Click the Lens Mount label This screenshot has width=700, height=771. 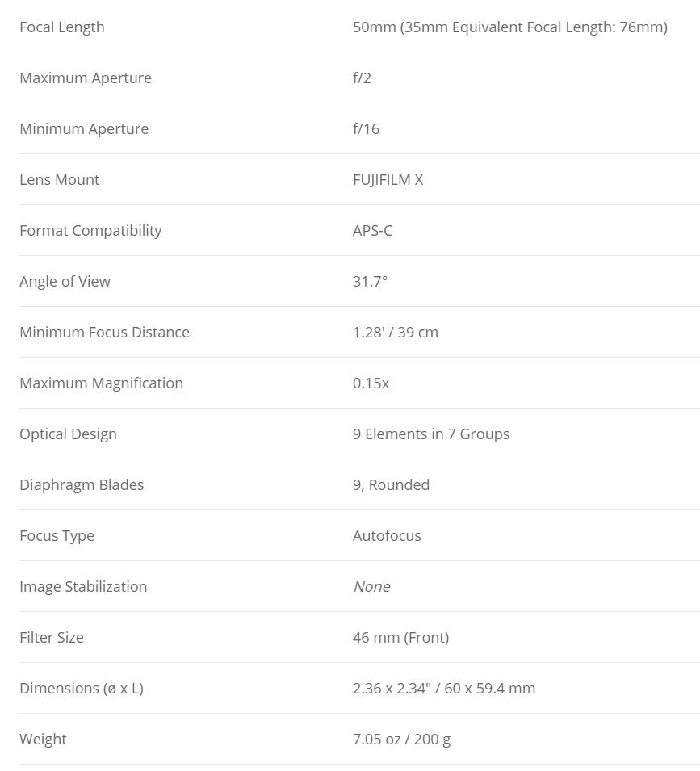point(60,180)
